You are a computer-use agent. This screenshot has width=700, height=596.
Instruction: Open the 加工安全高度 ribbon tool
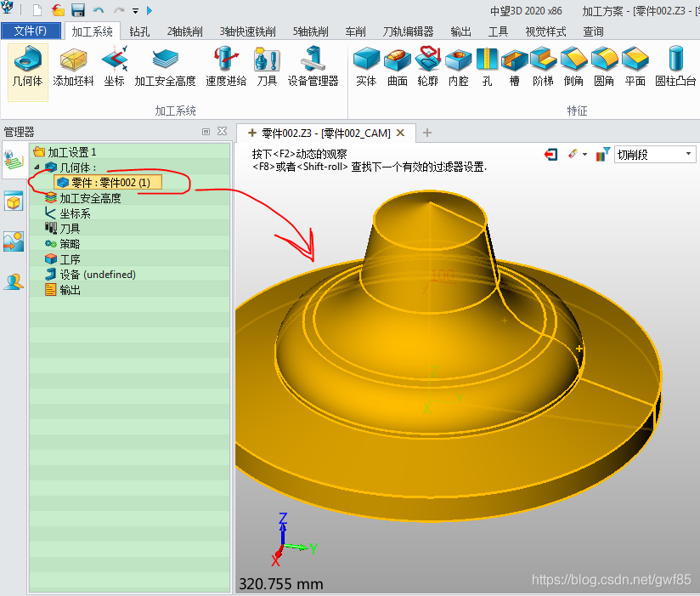(x=165, y=67)
